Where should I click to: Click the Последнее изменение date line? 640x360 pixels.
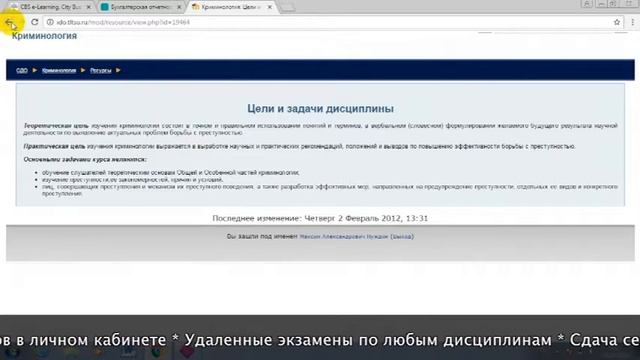point(320,218)
